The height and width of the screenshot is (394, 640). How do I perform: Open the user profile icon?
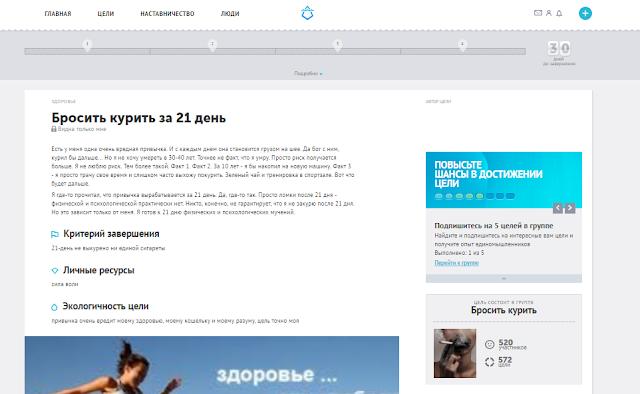pyautogui.click(x=549, y=13)
